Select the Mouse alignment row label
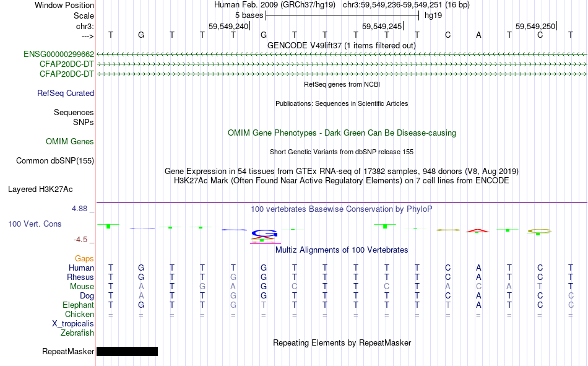The height and width of the screenshot is (366, 588). pyautogui.click(x=82, y=286)
